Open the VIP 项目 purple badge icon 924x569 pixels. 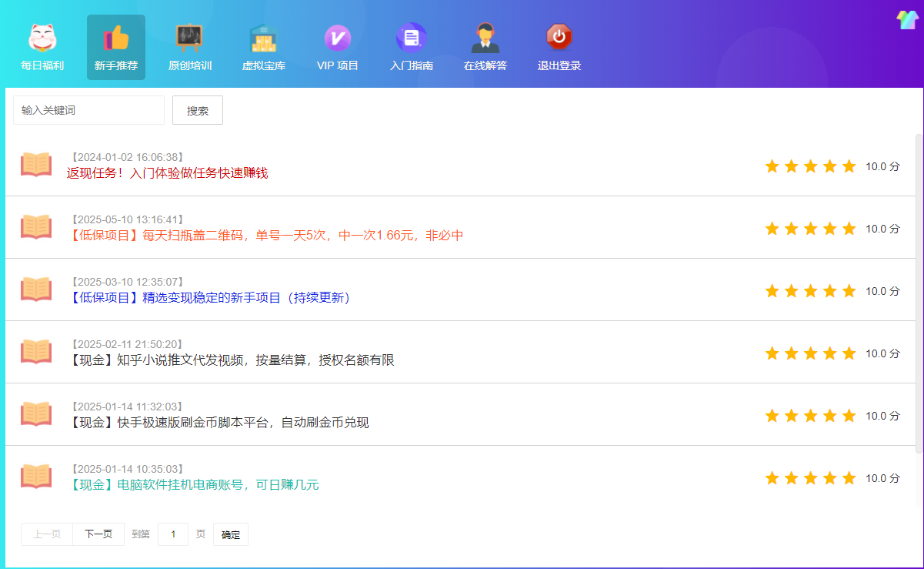click(337, 38)
